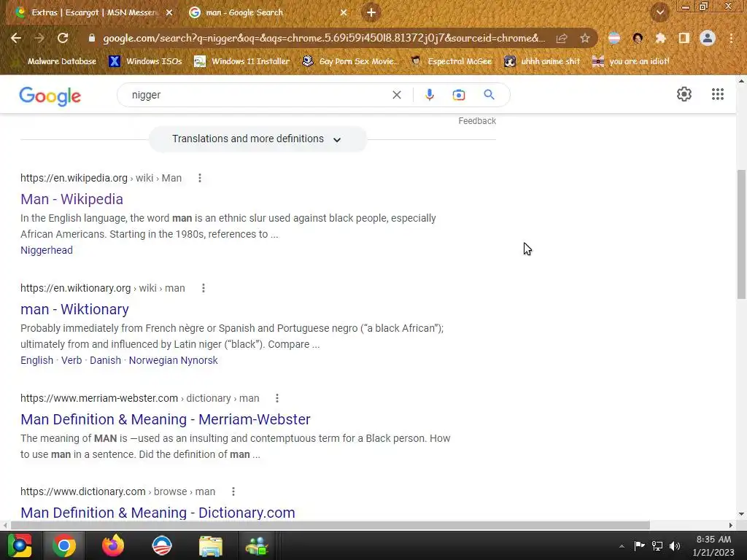Close the Escargot MSN Messenger tab
The image size is (747, 560).
coord(169,13)
